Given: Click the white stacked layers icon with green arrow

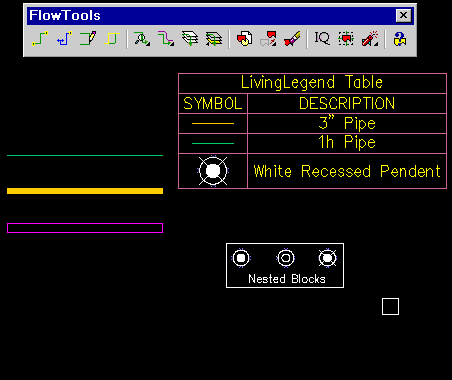Looking at the screenshot, I should (x=190, y=39).
